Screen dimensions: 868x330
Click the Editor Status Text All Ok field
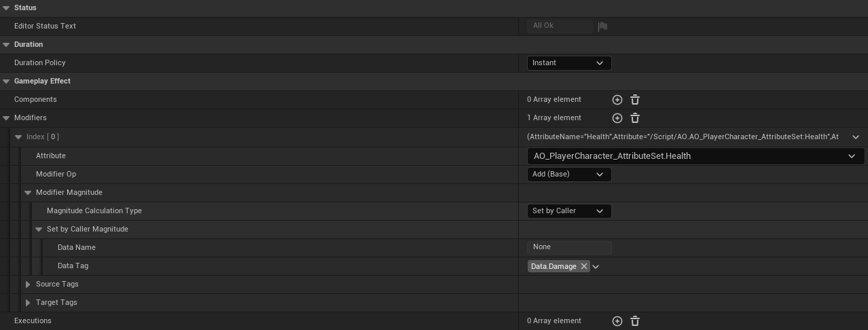tap(560, 26)
